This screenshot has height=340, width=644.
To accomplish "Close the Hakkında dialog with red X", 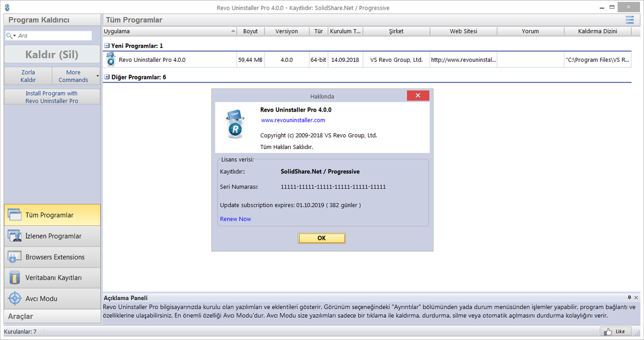I will click(418, 96).
